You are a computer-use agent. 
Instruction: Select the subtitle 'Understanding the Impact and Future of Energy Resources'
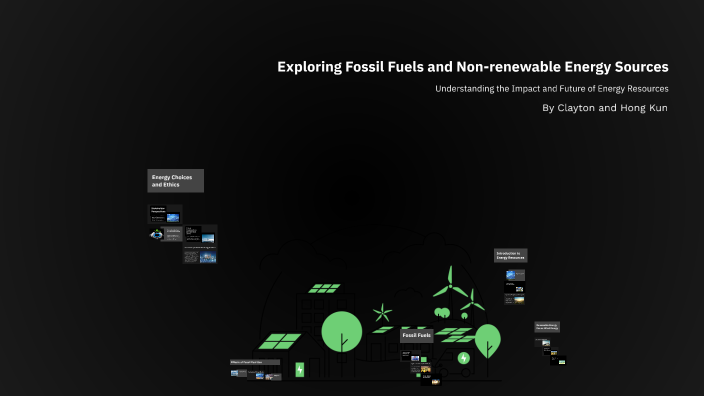click(552, 89)
